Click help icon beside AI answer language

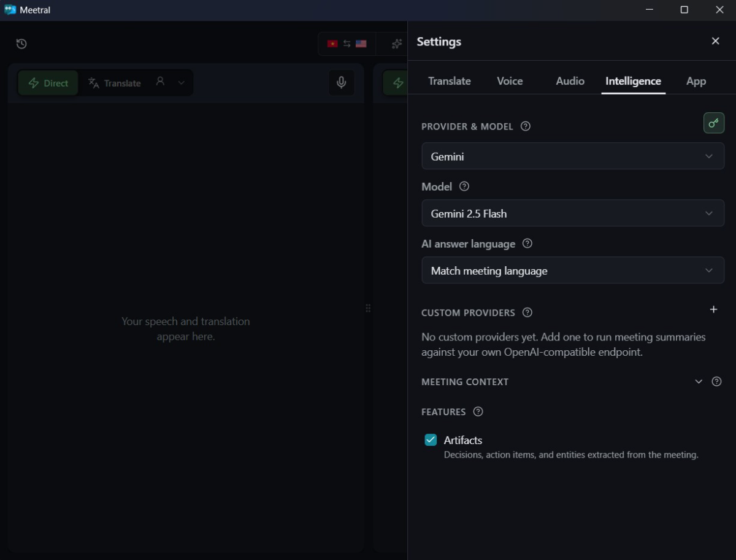(x=527, y=243)
